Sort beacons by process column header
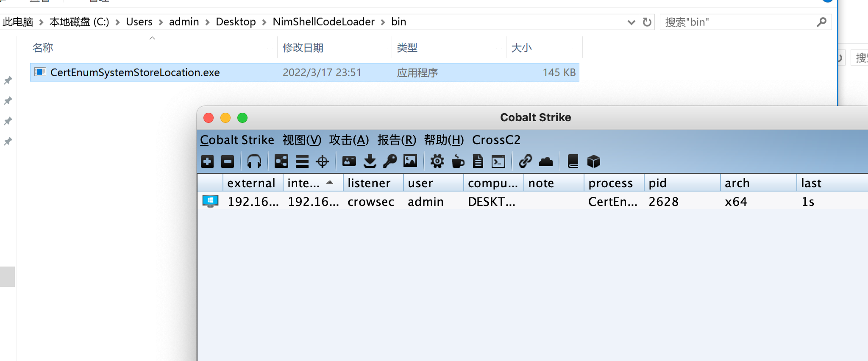This screenshot has height=361, width=868. tap(614, 183)
